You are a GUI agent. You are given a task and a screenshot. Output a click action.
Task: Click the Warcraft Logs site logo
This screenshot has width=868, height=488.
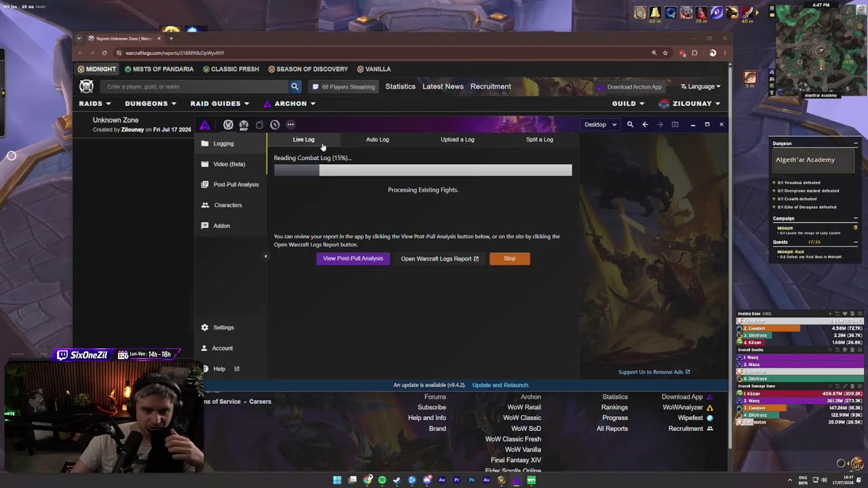point(86,86)
